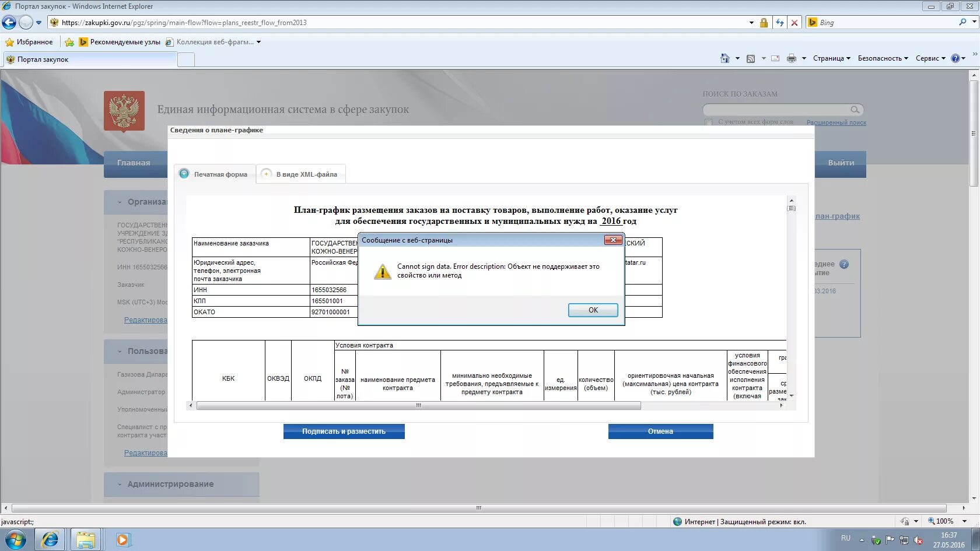Open Коллекция веб-фрагментов dropdown
This screenshot has width=980, height=551.
point(213,42)
